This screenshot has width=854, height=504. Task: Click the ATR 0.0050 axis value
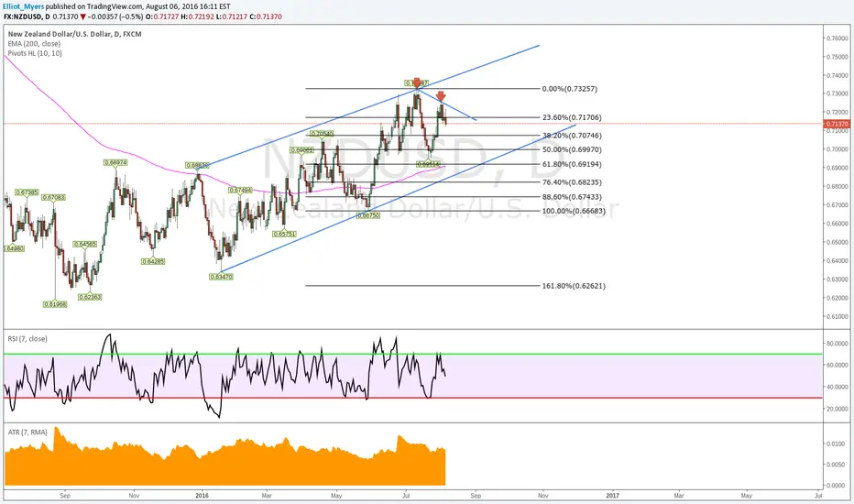tap(837, 465)
